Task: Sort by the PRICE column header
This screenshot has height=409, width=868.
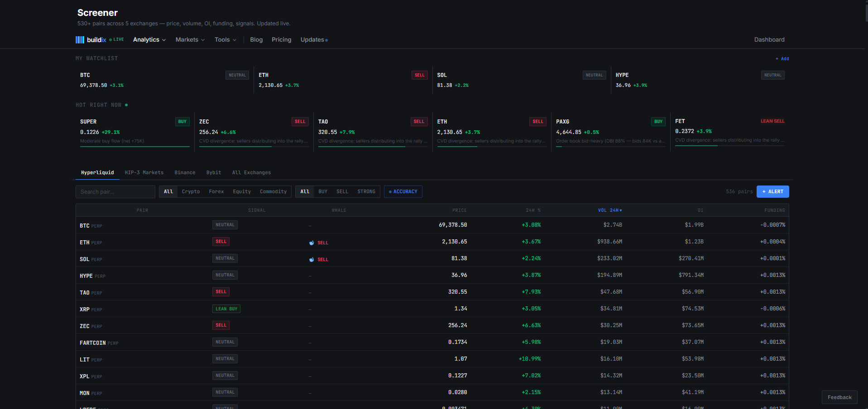Action: (x=459, y=210)
